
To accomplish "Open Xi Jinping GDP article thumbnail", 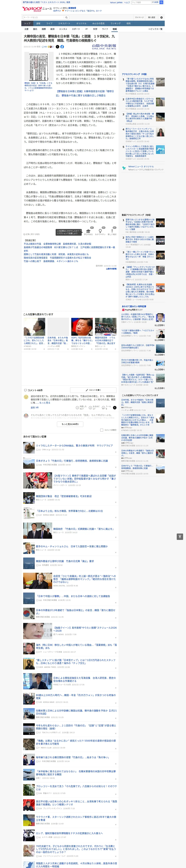I will pos(82,327).
